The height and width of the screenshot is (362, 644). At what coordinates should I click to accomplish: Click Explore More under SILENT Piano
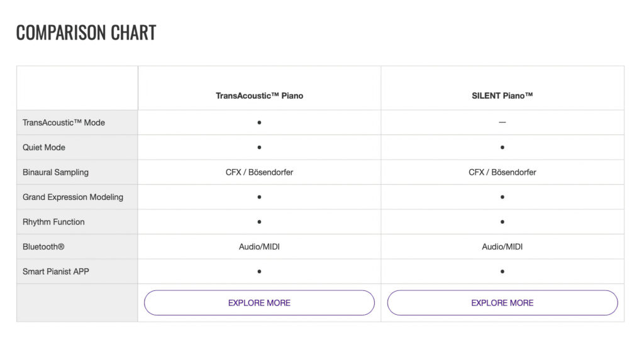point(502,303)
